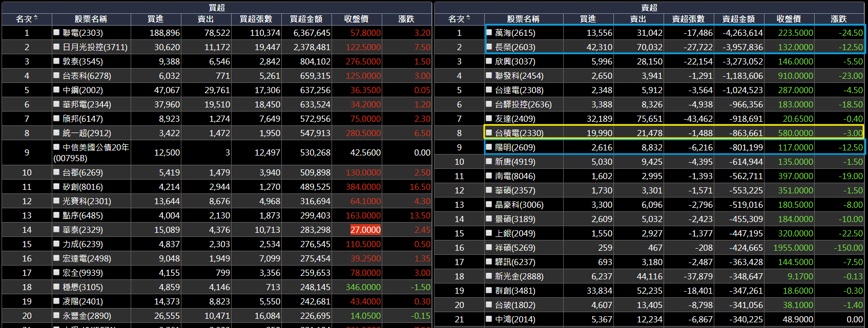Viewport: 868px width, 328px height.
Task: Select the checkbox for 新光金(2888)
Action: pos(489,276)
